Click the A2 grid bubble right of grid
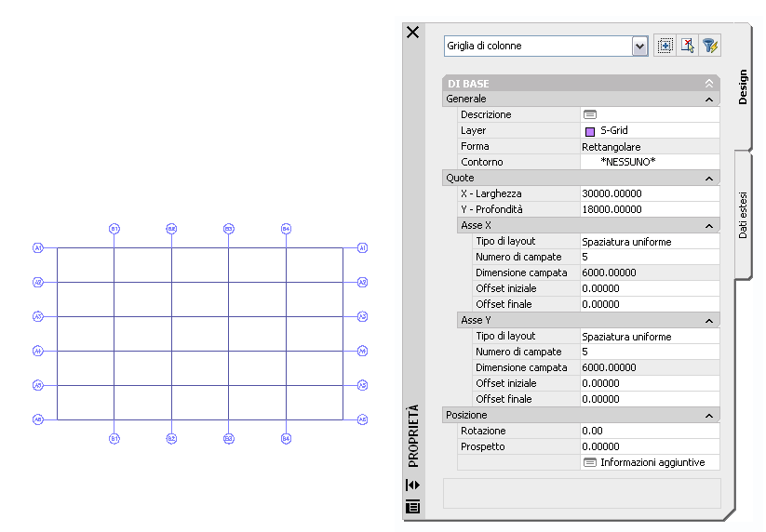 (x=362, y=283)
